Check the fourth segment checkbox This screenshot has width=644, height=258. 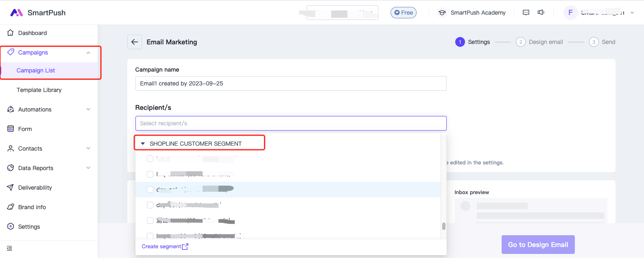pyautogui.click(x=150, y=205)
